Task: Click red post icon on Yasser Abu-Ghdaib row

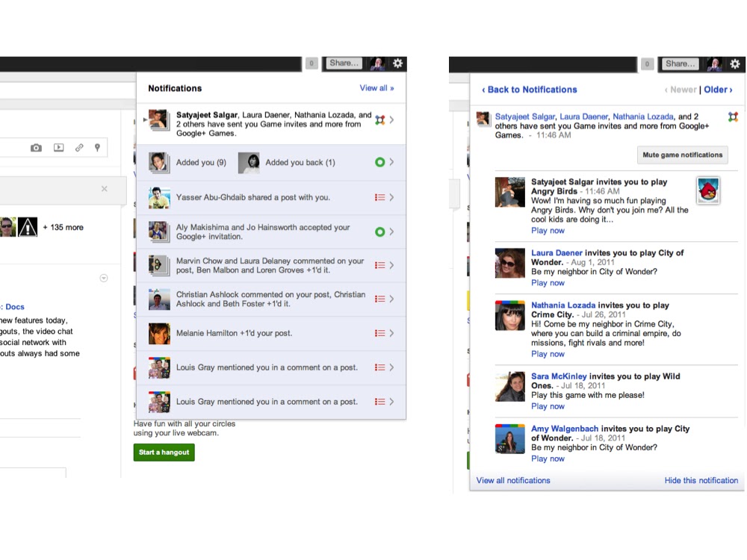Action: (x=379, y=197)
